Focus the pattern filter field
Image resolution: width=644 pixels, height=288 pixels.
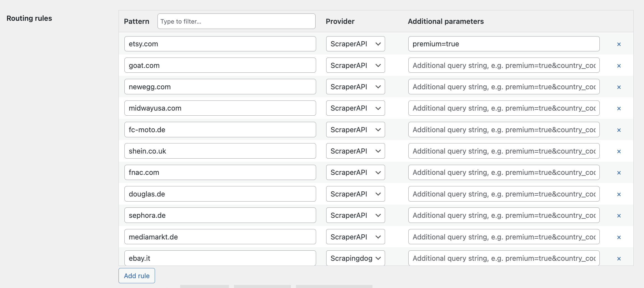pyautogui.click(x=236, y=21)
